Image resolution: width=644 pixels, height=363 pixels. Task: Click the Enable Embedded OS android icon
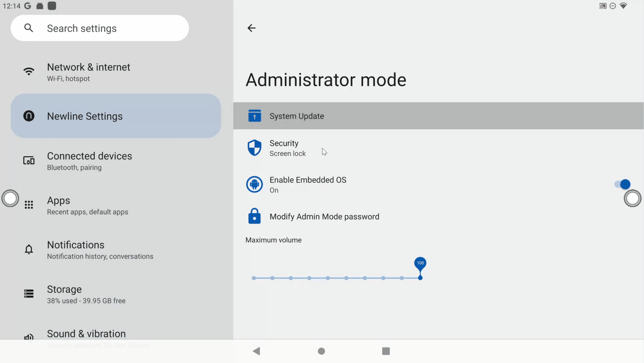click(x=254, y=185)
